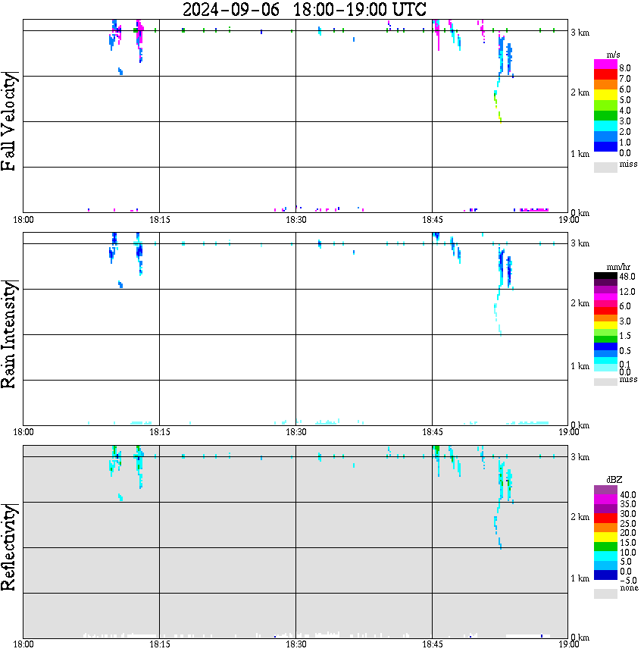Click the mm/hr unit label
This screenshot has height=658, width=644.
pyautogui.click(x=618, y=267)
